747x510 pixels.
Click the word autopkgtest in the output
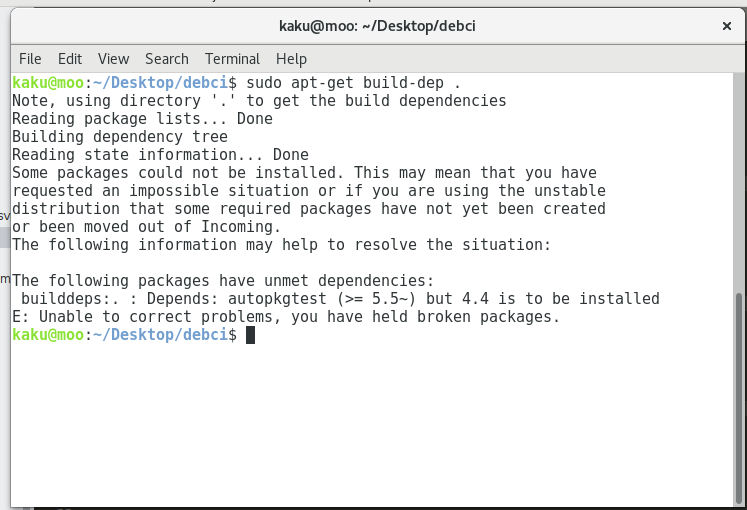(277, 299)
